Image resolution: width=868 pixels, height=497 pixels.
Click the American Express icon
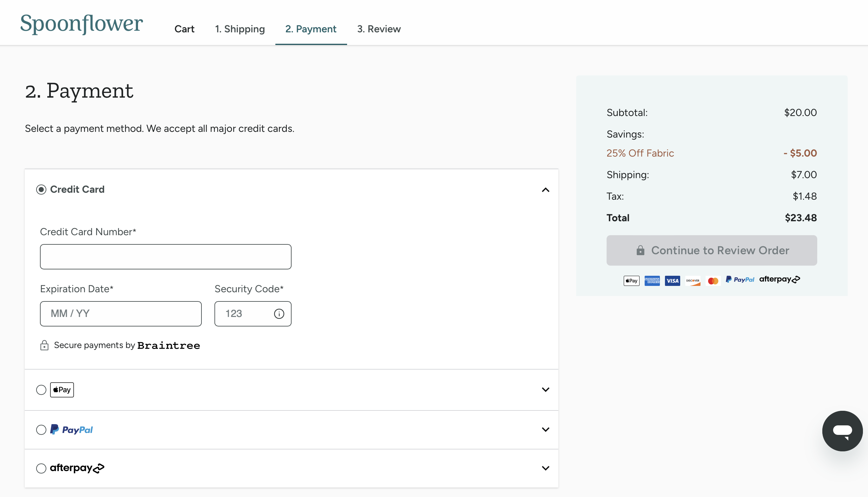[652, 281]
